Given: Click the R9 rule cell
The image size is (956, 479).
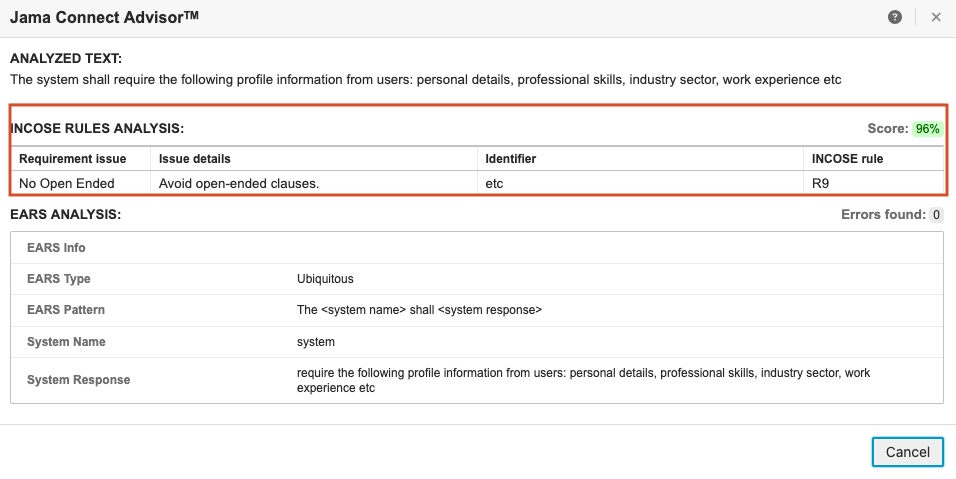Looking at the screenshot, I should point(821,183).
